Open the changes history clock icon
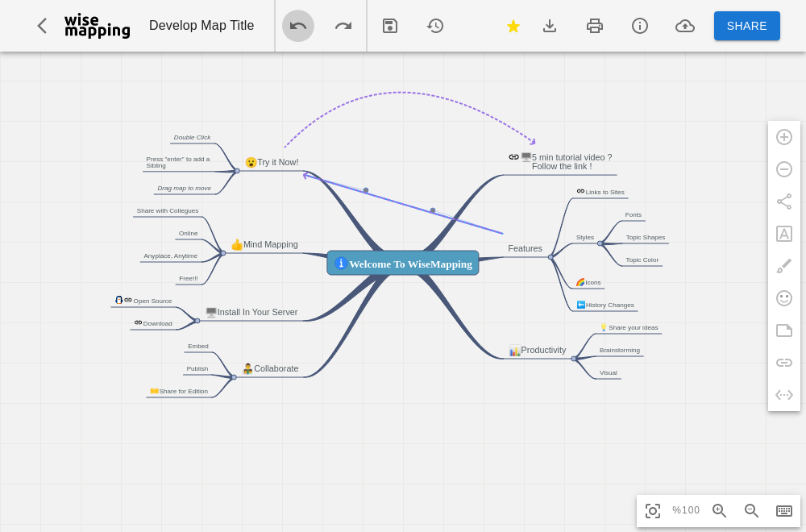This screenshot has width=806, height=532. pyautogui.click(x=435, y=26)
